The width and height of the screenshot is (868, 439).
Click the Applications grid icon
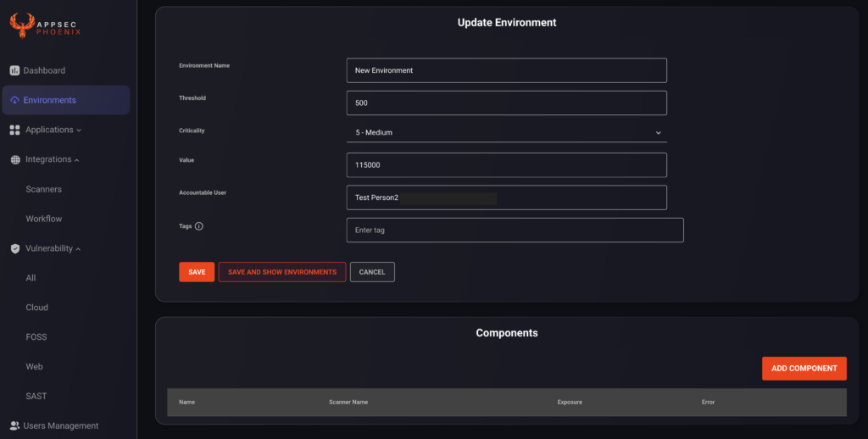tap(15, 130)
